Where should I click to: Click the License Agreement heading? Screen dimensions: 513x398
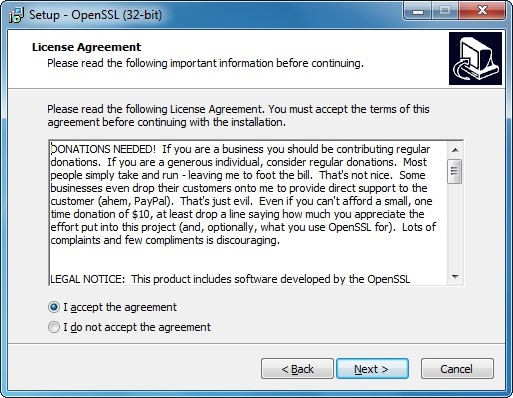(x=86, y=47)
